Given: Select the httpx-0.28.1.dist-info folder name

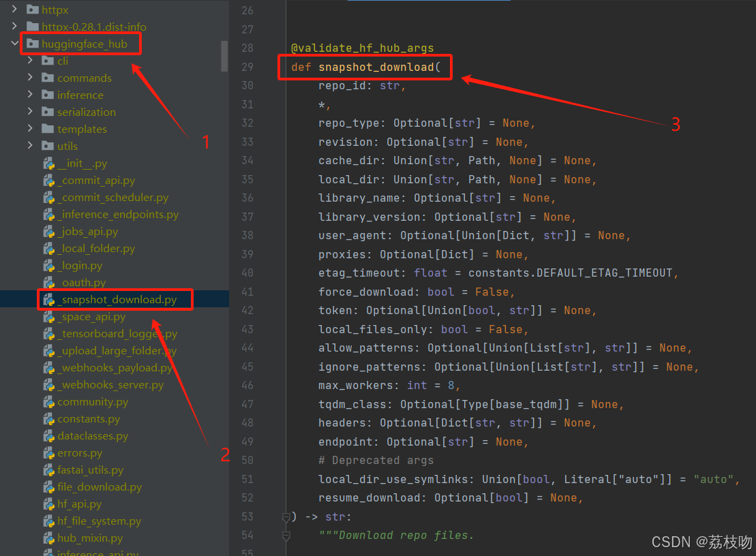Looking at the screenshot, I should 94,27.
